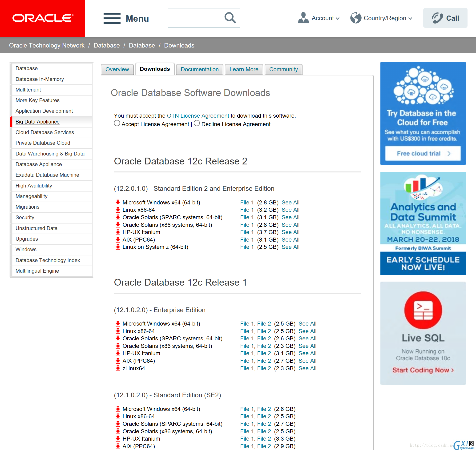
Task: Open the Documentation tab
Action: [x=200, y=69]
